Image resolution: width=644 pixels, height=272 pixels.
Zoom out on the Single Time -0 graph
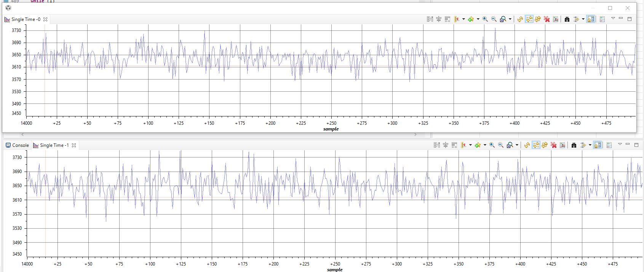[494, 19]
